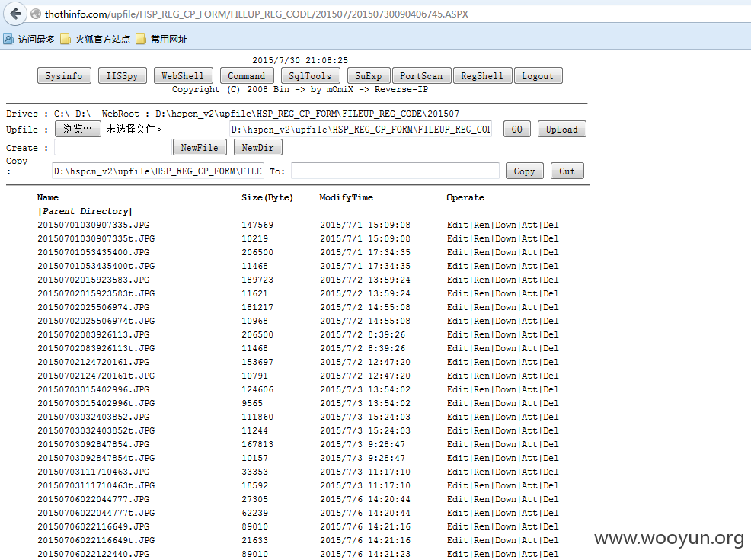Viewport: 751px width, 560px height.
Task: Click Down for 20150701053435400.JPG
Action: (506, 252)
